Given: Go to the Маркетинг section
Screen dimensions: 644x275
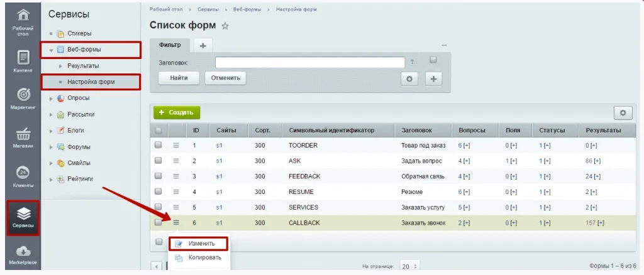Looking at the screenshot, I should 23,98.
